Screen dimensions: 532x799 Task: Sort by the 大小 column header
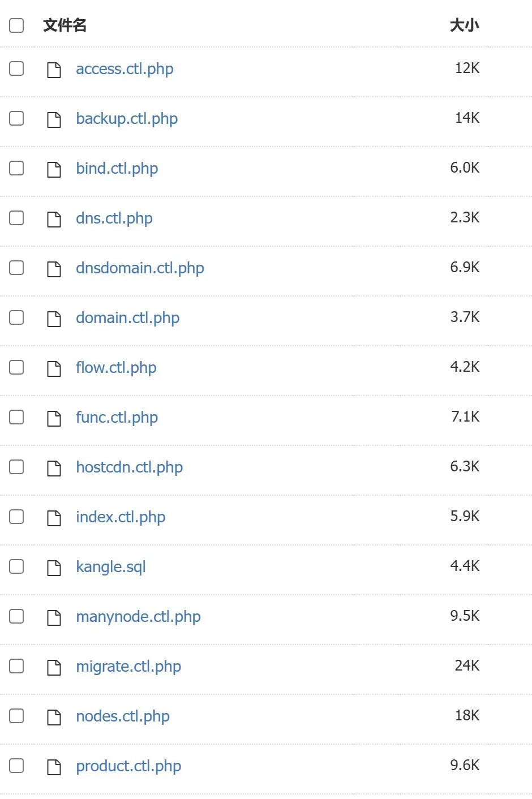[x=464, y=25]
